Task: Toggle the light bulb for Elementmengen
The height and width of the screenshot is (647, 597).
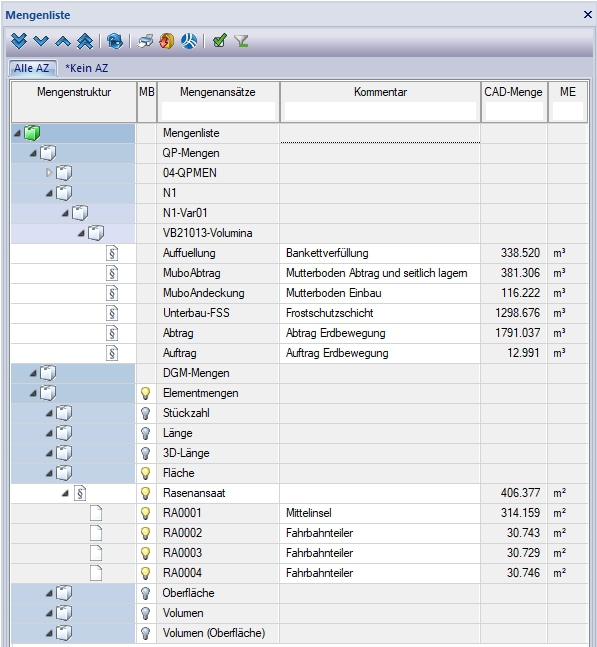Action: point(145,393)
